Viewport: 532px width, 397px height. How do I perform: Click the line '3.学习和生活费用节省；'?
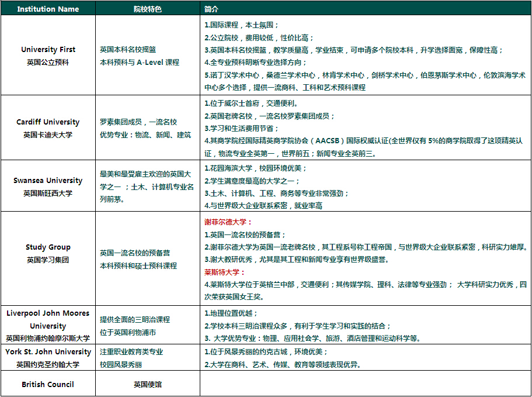(242, 129)
